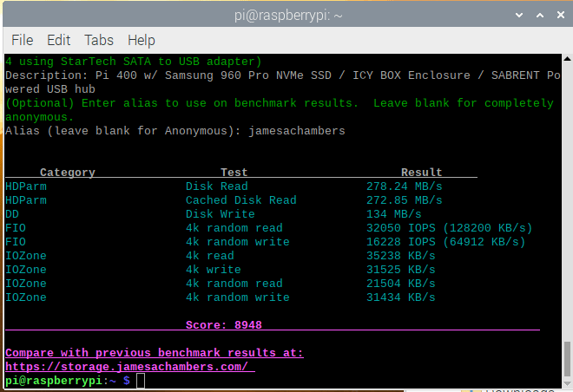This screenshot has height=392, width=573.
Task: Click the '35238 KB/s' result
Action: point(400,256)
